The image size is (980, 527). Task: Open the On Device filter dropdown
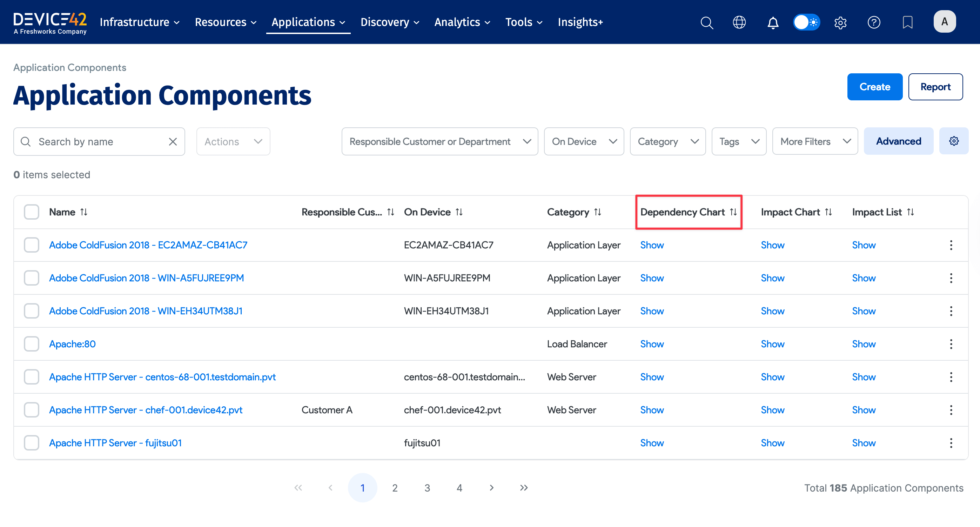[584, 141]
